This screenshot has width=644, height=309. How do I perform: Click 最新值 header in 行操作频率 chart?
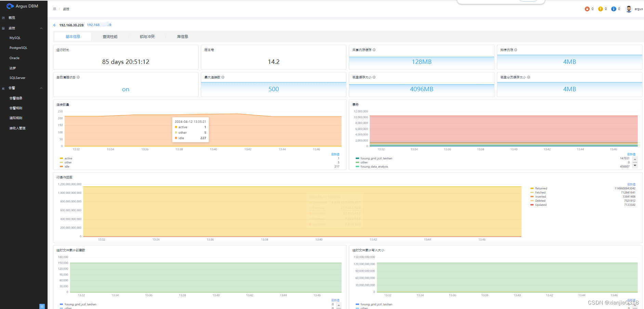point(631,184)
